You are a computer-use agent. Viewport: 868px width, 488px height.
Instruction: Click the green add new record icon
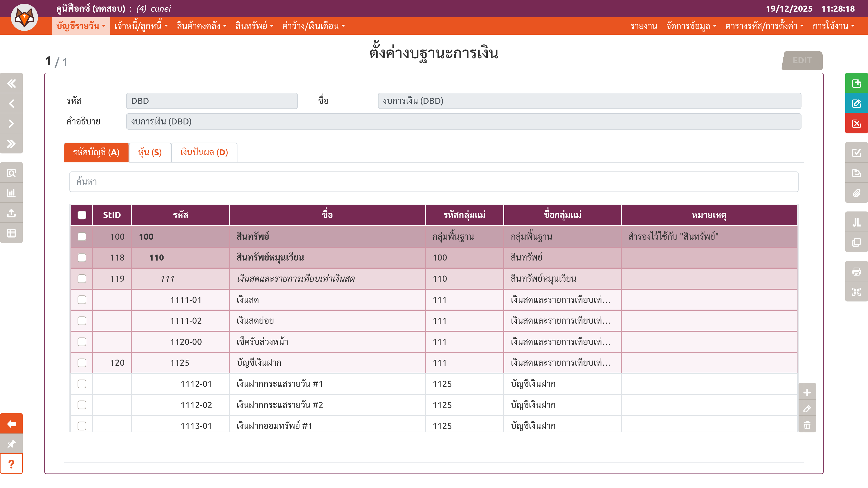856,83
